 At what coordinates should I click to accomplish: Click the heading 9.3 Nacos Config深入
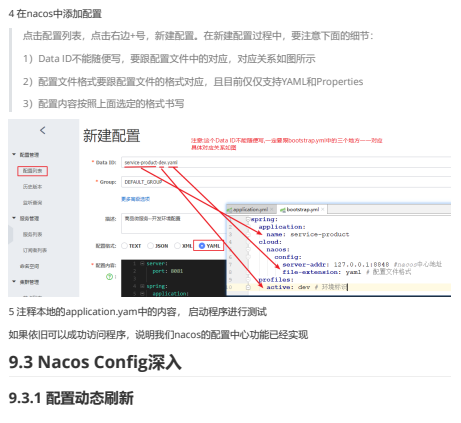95,362
